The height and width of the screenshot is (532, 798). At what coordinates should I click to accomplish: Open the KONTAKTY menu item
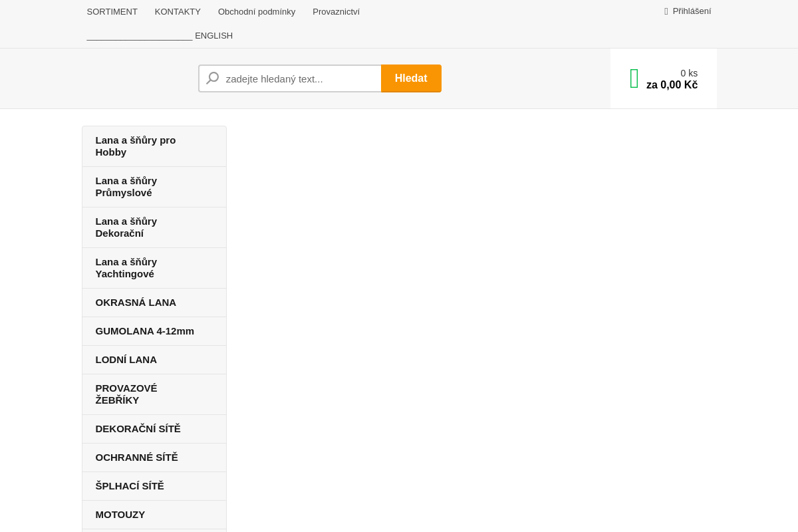[x=178, y=11]
